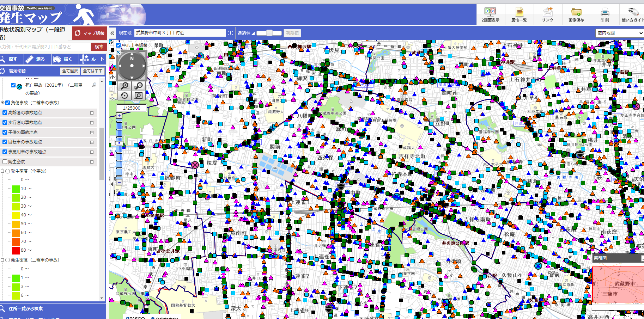Open the ルート route tab
Viewport: 644px width, 319px height.
[x=92, y=59]
